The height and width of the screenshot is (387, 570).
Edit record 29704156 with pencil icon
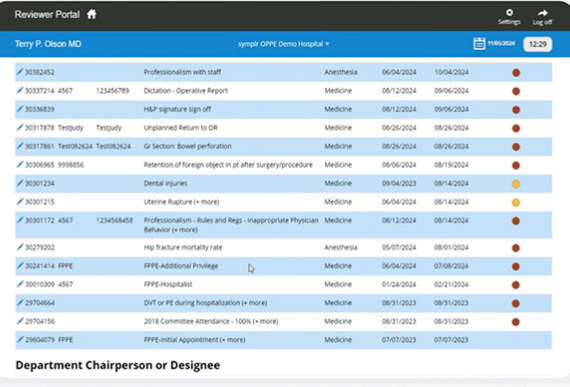pos(20,321)
